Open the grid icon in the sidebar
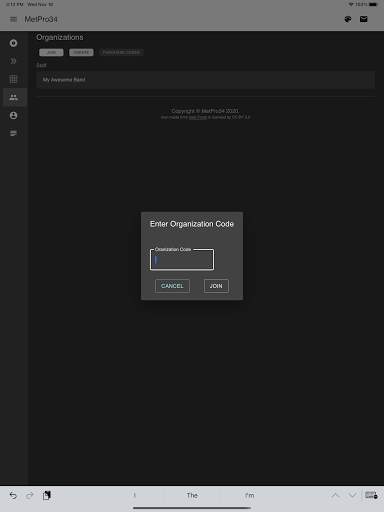The image size is (384, 512). (13, 79)
